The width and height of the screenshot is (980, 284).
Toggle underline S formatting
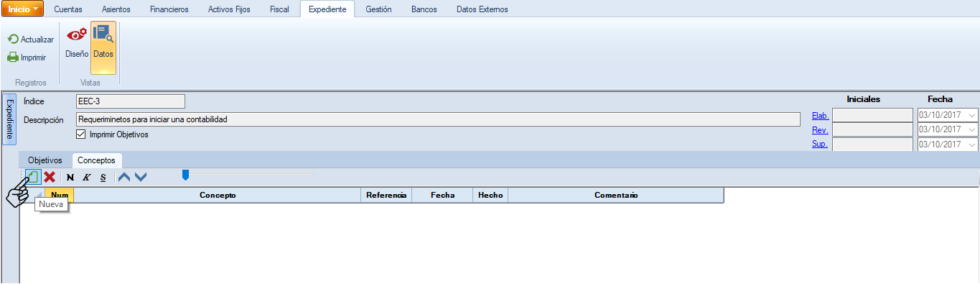pos(103,178)
